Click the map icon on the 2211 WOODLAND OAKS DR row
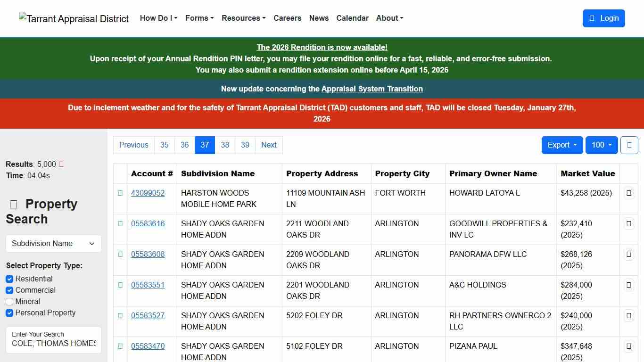644x362 pixels. click(x=629, y=223)
